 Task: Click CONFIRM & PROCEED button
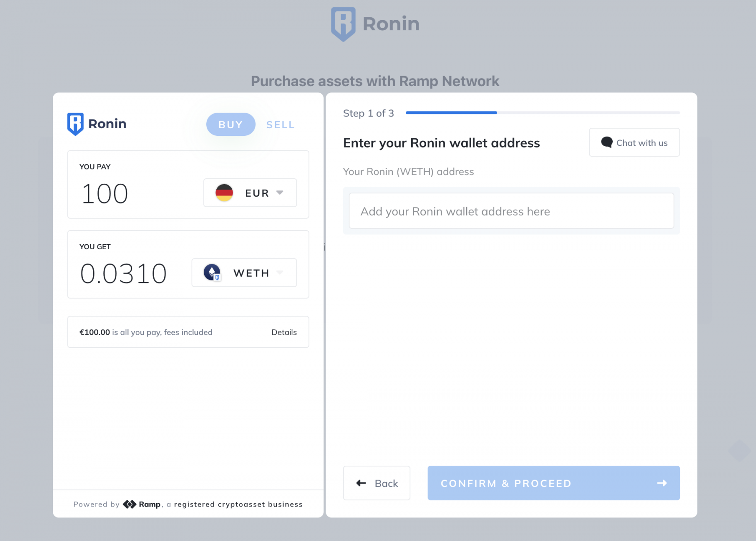coord(554,483)
